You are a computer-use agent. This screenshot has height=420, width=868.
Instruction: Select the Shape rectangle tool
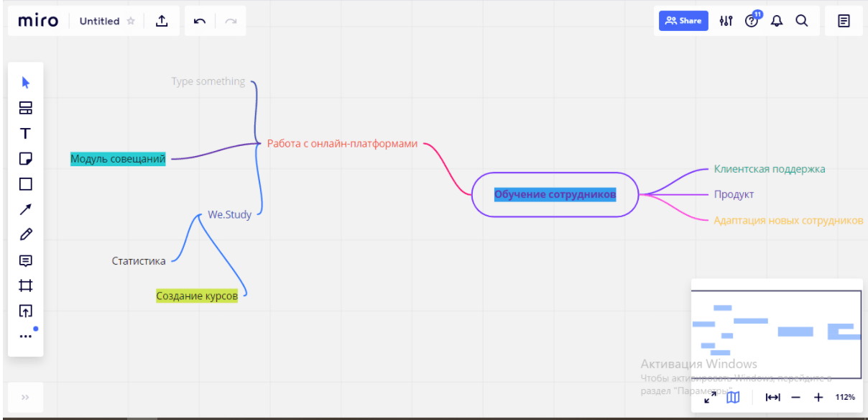pyautogui.click(x=26, y=184)
